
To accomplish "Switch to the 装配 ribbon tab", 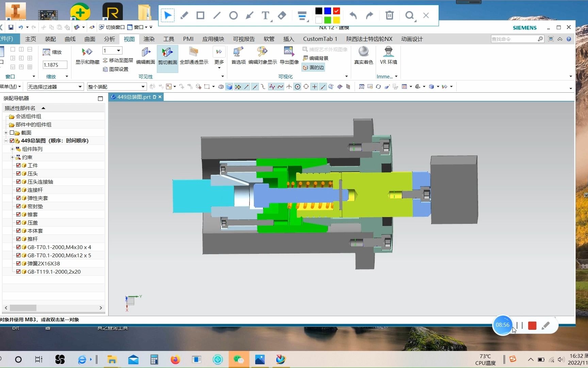I will 50,39.
